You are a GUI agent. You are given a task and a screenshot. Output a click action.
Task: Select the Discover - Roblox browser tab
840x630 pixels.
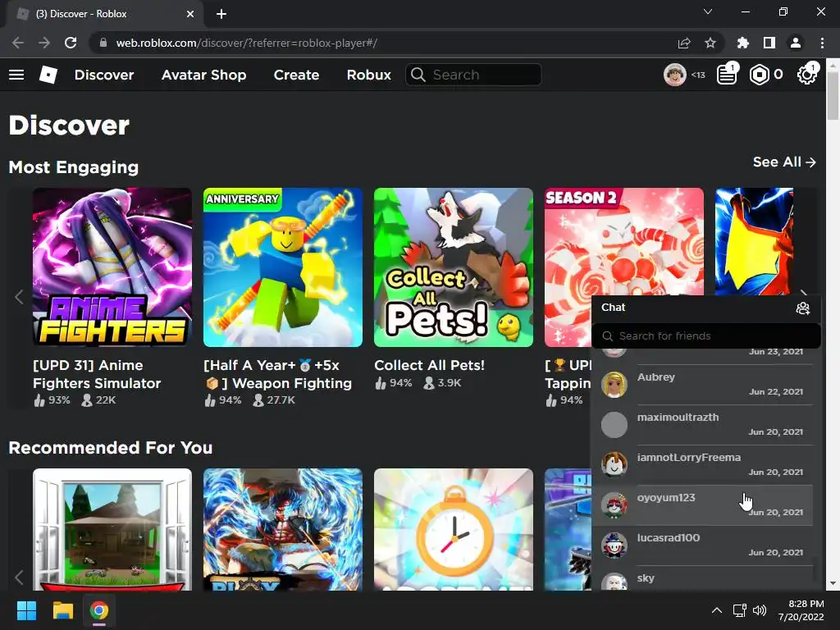click(105, 14)
